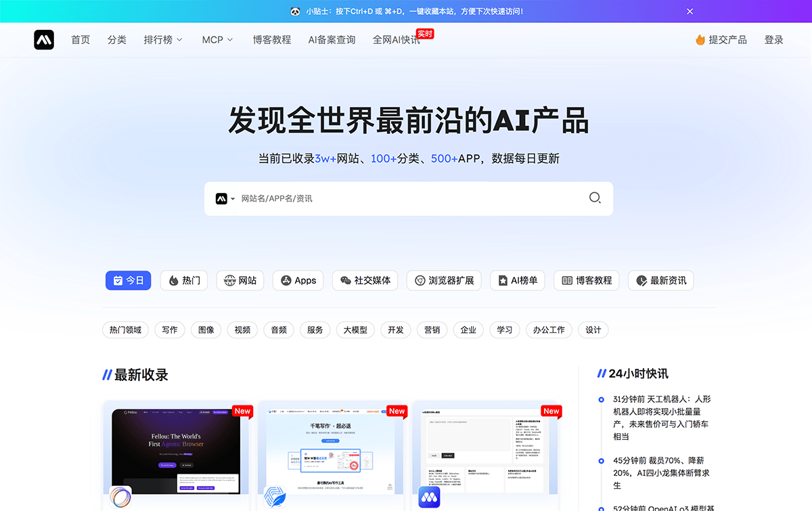
Task: Click into the search input field
Action: [x=406, y=198]
